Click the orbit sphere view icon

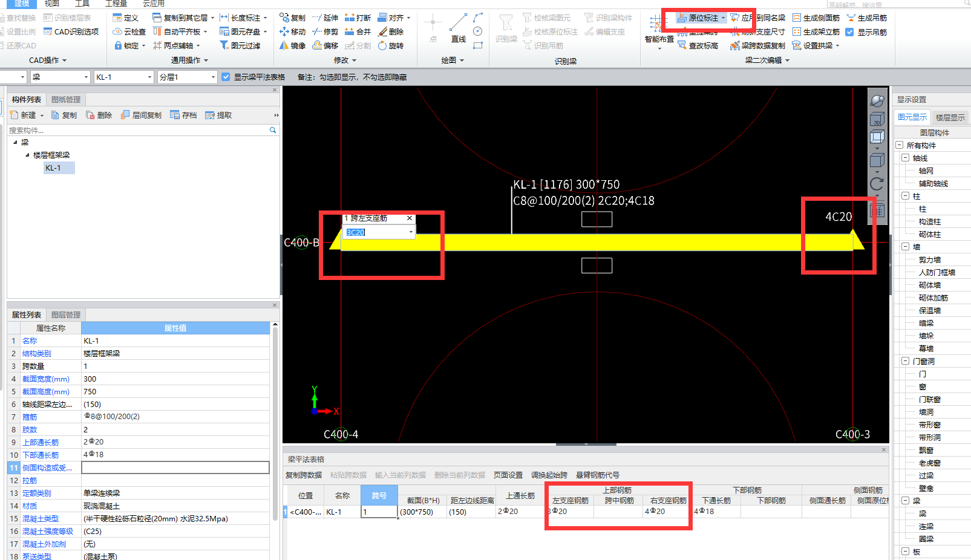tap(877, 100)
